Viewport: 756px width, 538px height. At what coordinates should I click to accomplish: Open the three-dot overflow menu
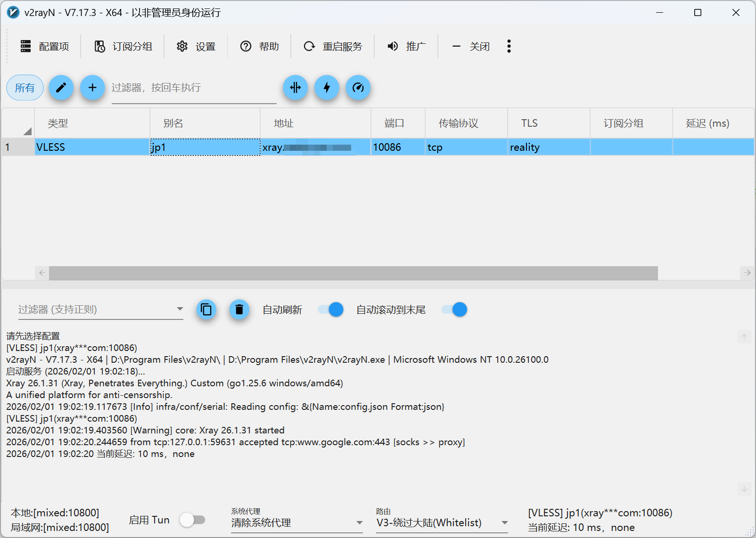tap(509, 46)
